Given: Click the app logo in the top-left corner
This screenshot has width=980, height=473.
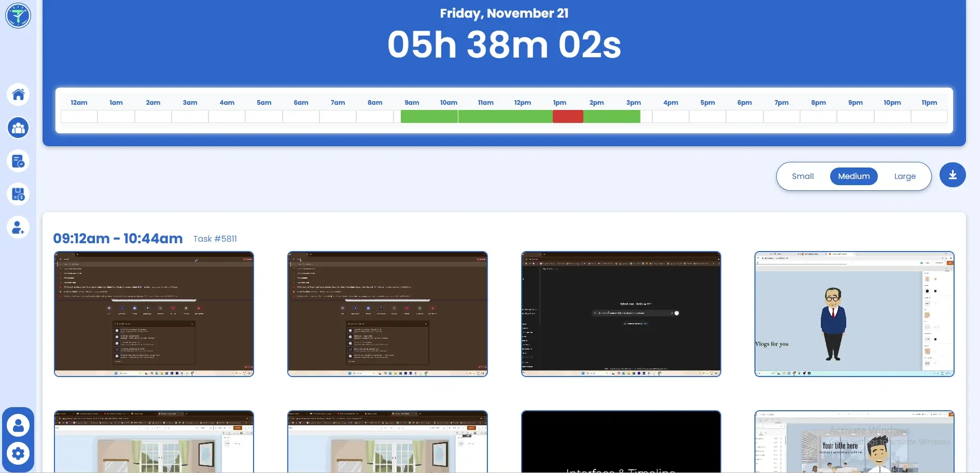Looking at the screenshot, I should 18,15.
